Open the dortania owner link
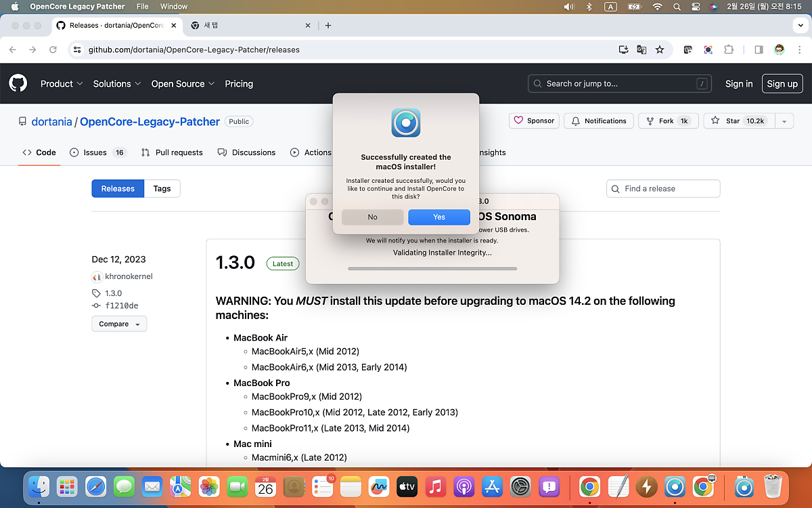The height and width of the screenshot is (508, 812). pos(51,122)
